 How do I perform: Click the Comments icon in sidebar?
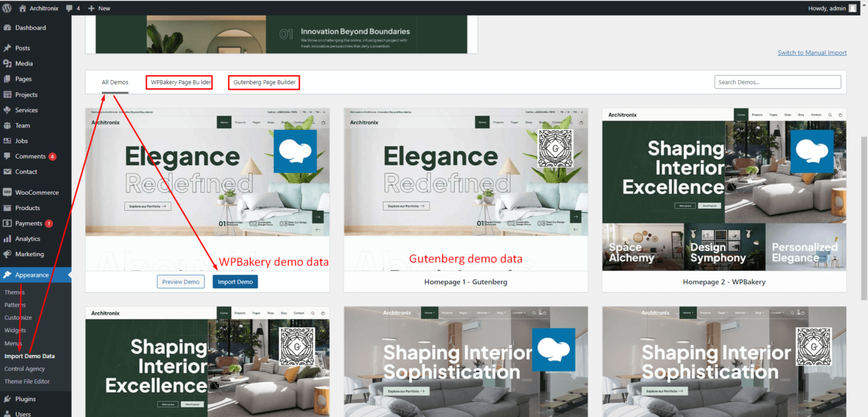coord(7,156)
